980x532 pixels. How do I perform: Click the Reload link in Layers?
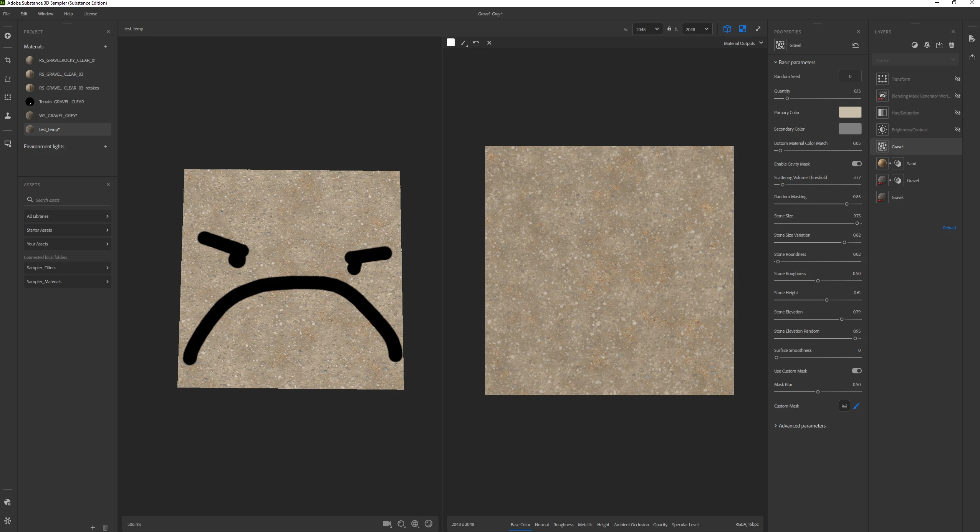[949, 228]
